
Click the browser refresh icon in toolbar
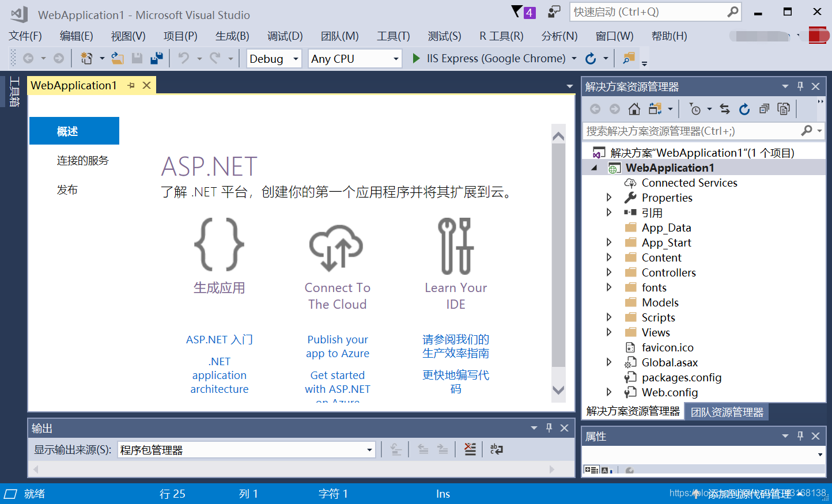pos(591,58)
